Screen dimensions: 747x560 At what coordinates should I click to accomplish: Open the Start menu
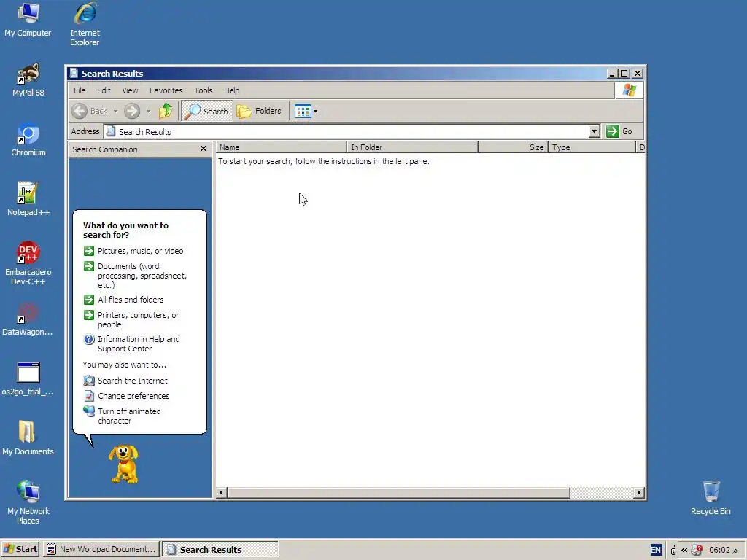(20, 550)
